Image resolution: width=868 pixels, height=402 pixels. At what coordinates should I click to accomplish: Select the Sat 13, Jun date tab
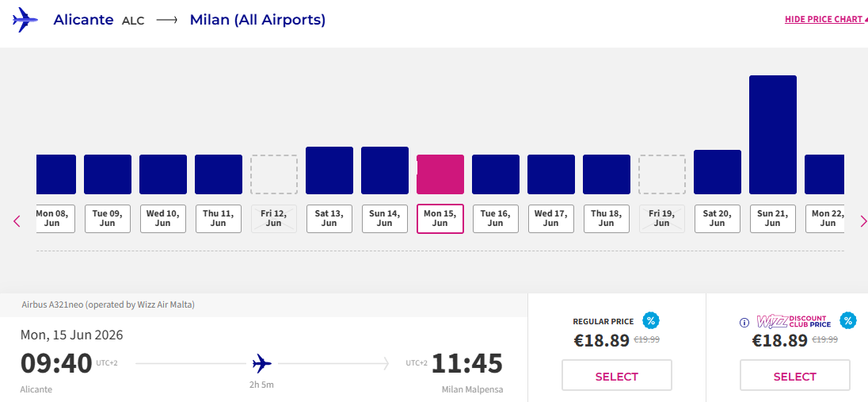tap(329, 218)
